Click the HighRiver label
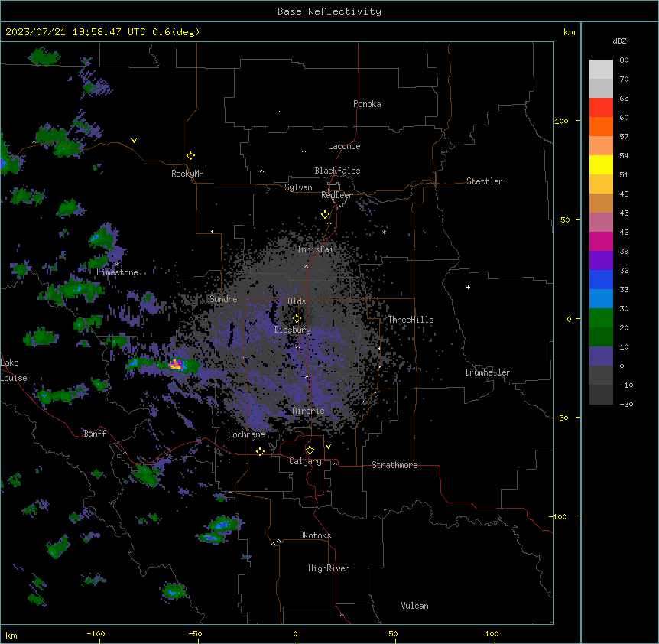The height and width of the screenshot is (644, 659). click(x=329, y=568)
